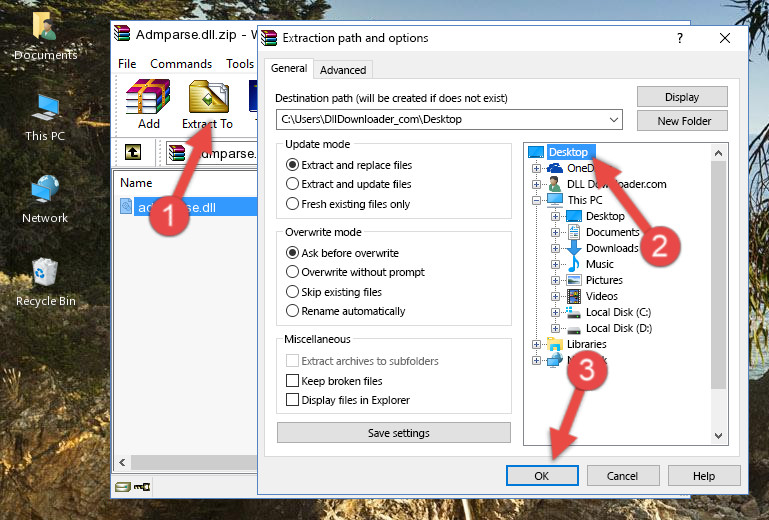
Task: Click the Downloads arrow icon in tree
Action: coord(573,248)
